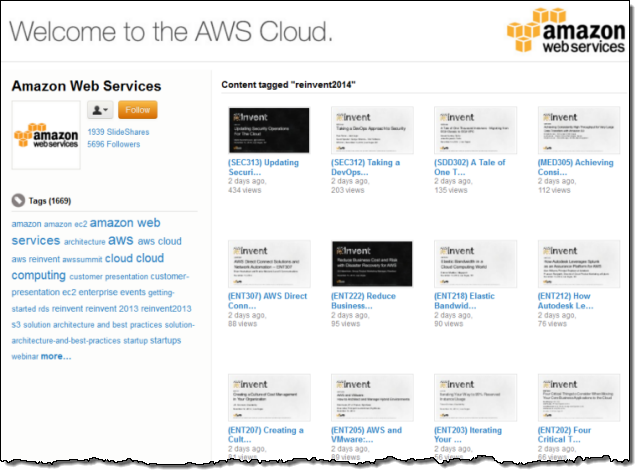The height and width of the screenshot is (475, 641).
Task: Click the 'Welcome to the AWS Cloud.' banner text
Action: coord(171,31)
